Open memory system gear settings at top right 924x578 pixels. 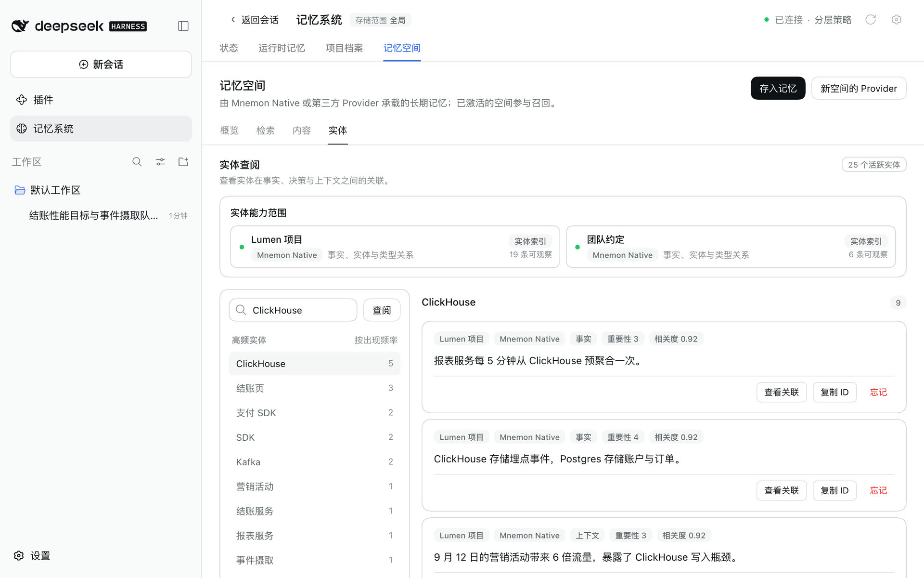tap(896, 20)
